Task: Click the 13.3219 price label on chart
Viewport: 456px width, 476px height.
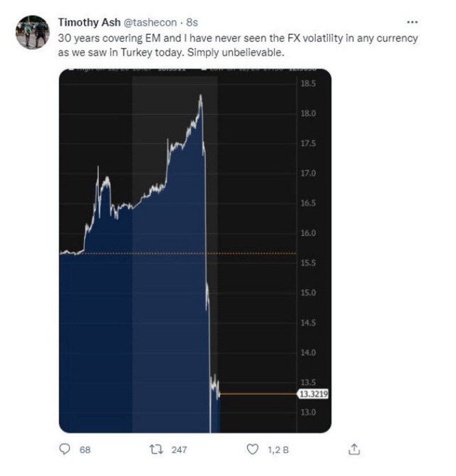Action: pyautogui.click(x=313, y=393)
